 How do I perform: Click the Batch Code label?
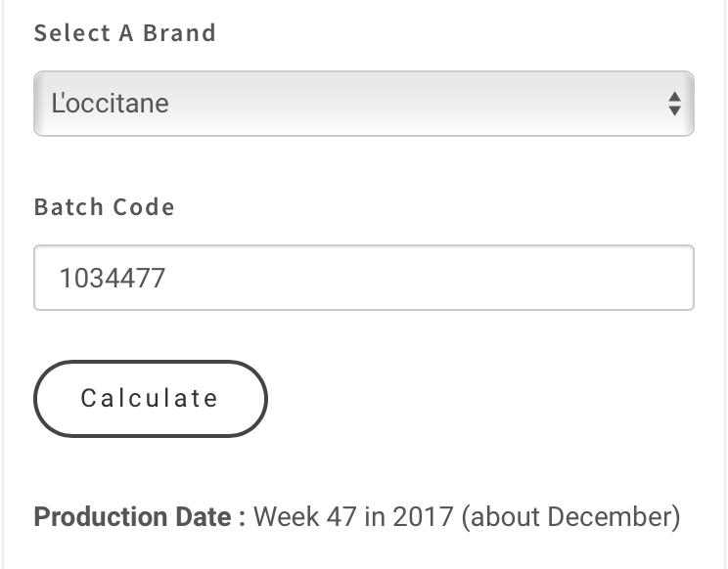[104, 207]
